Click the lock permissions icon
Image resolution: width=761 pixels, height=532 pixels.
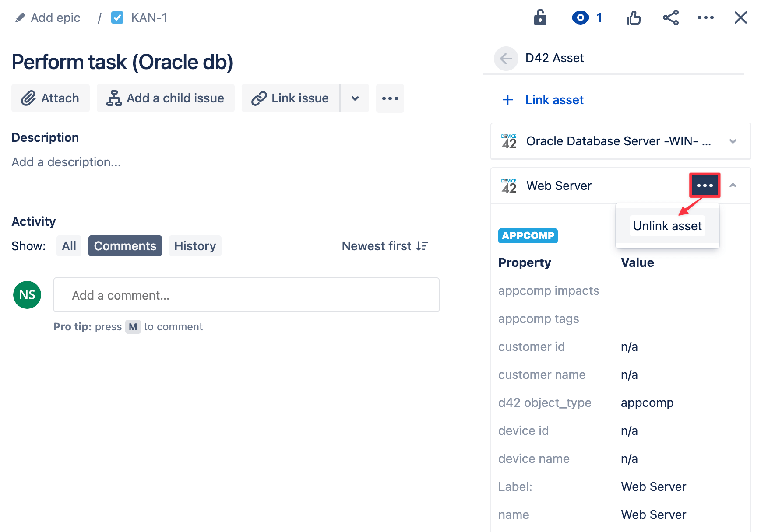pos(540,17)
